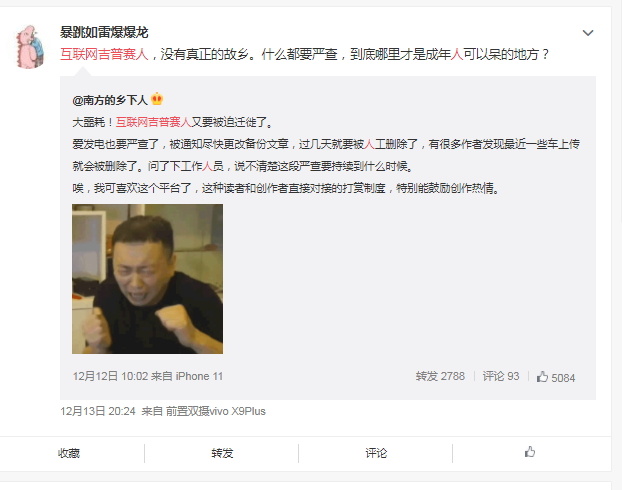The height and width of the screenshot is (490, 622).
Task: Open the post options chevron dropdown
Action: (587, 33)
